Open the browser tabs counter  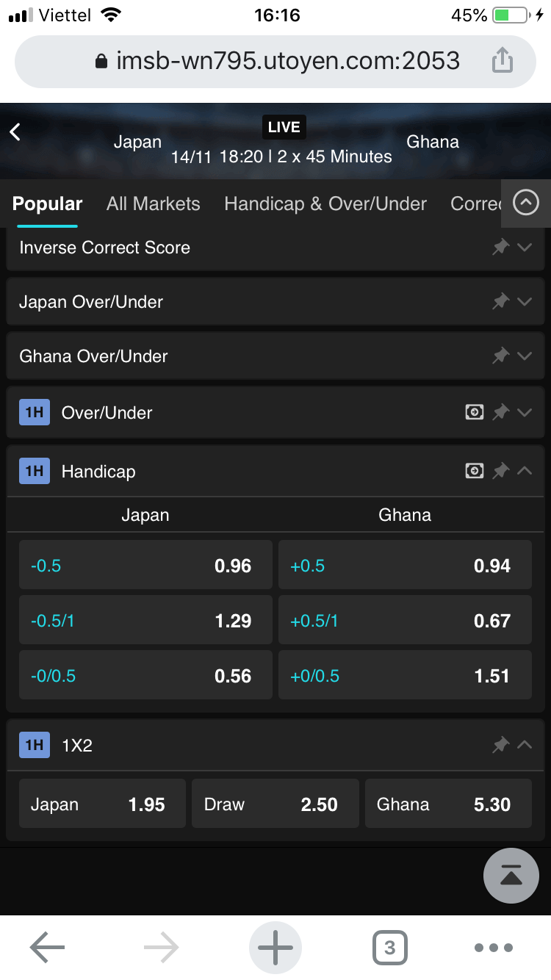(389, 948)
